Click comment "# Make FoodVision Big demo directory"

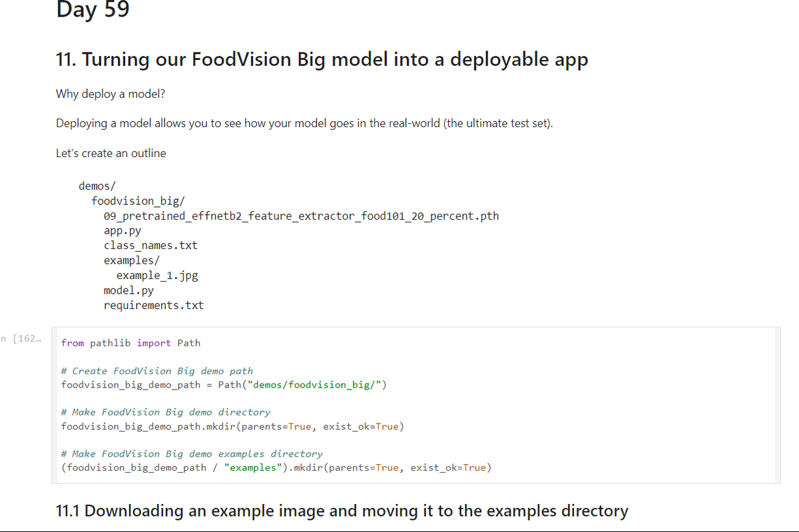pos(166,412)
